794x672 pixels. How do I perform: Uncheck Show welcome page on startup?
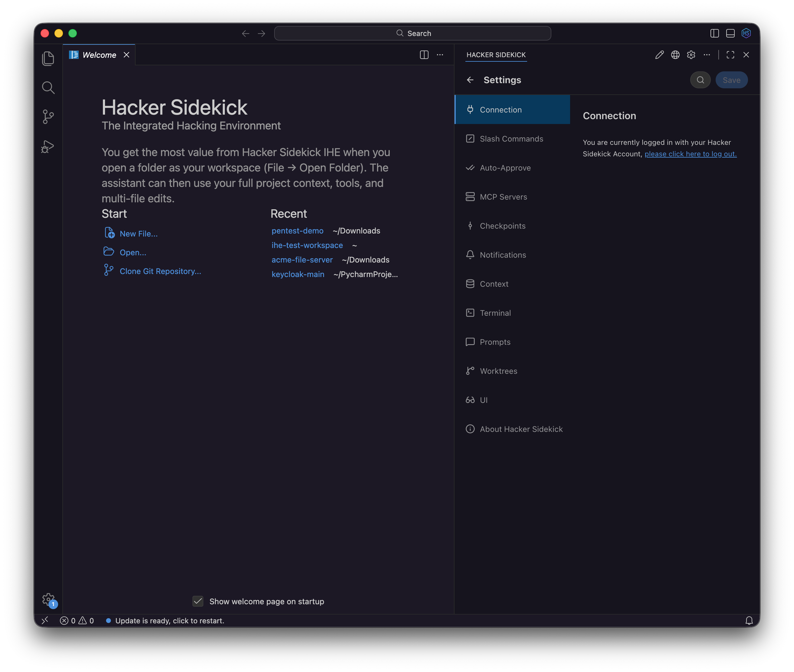(198, 601)
